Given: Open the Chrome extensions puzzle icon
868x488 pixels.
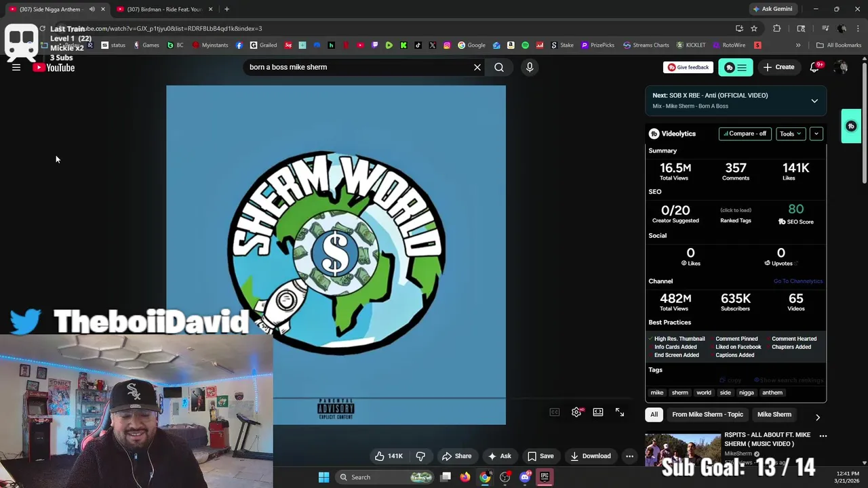Looking at the screenshot, I should pyautogui.click(x=777, y=28).
